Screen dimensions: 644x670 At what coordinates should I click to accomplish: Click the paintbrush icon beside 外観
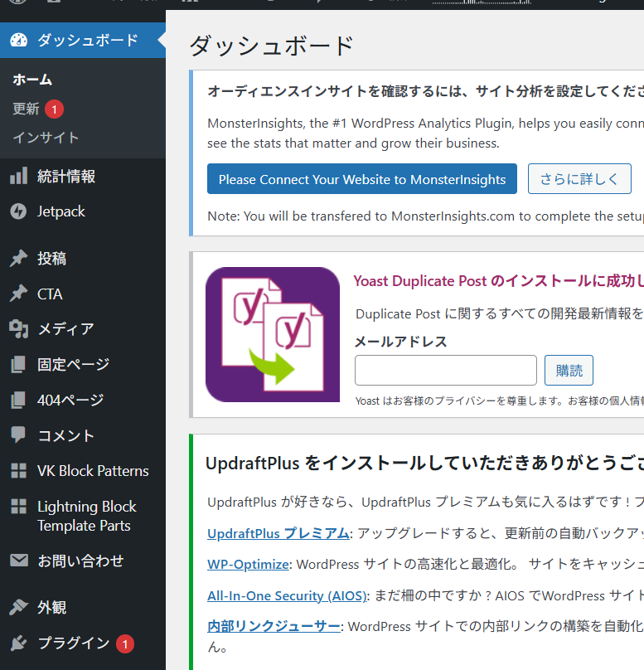point(18,608)
